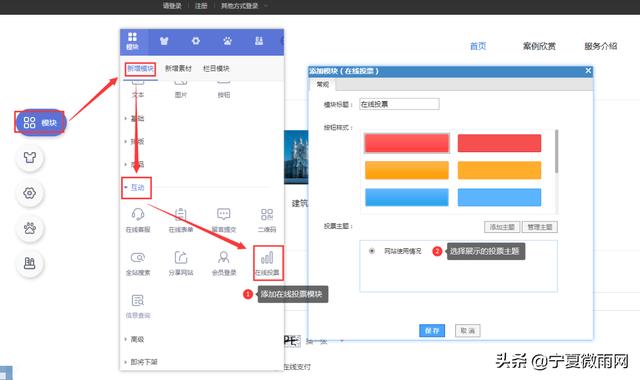The width and height of the screenshot is (640, 380).
Task: Collapse the 互动 category
Action: point(134,187)
